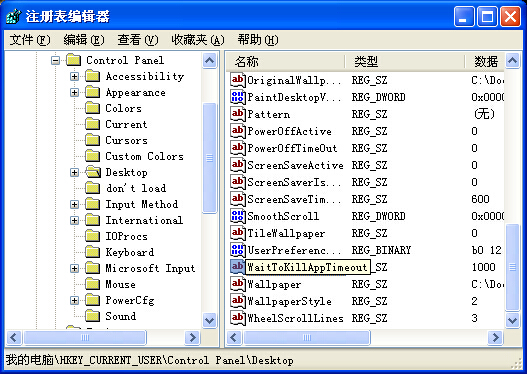Image resolution: width=527 pixels, height=374 pixels.
Task: Click the DWORD icon for SmoothScroll
Action: 238,216
